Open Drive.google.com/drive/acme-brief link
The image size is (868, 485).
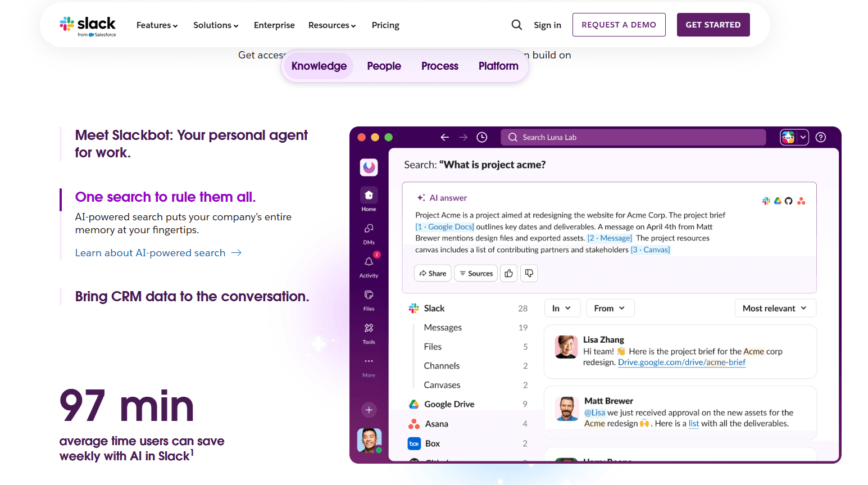682,362
